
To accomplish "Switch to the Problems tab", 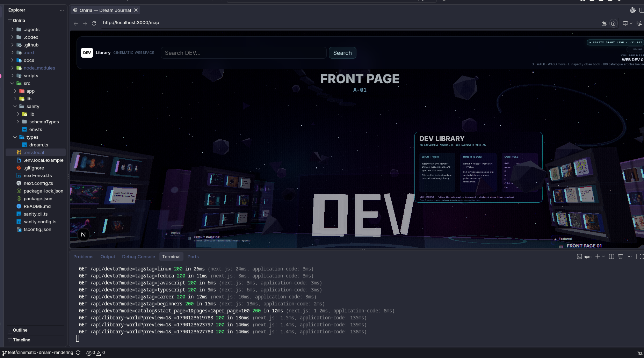I will coord(84,257).
